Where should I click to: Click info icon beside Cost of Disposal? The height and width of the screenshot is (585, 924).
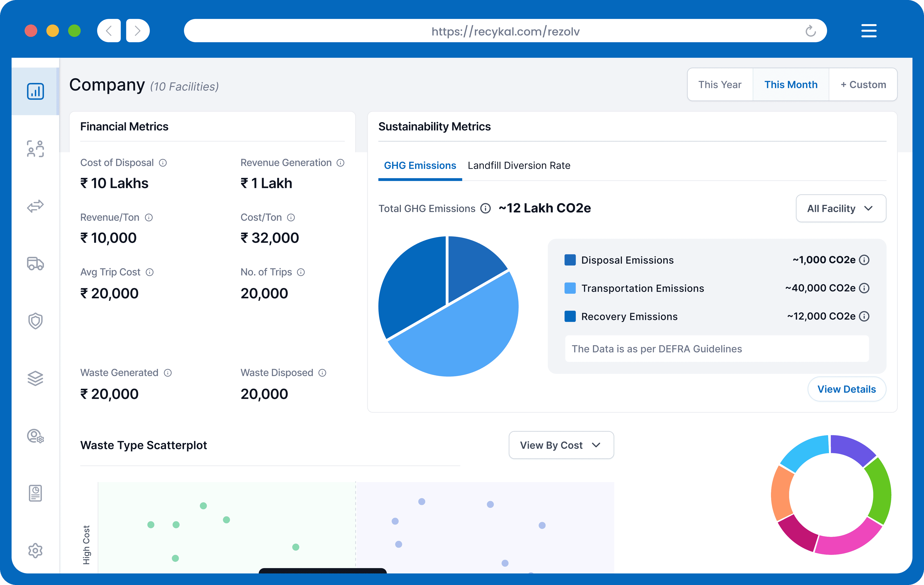(163, 163)
